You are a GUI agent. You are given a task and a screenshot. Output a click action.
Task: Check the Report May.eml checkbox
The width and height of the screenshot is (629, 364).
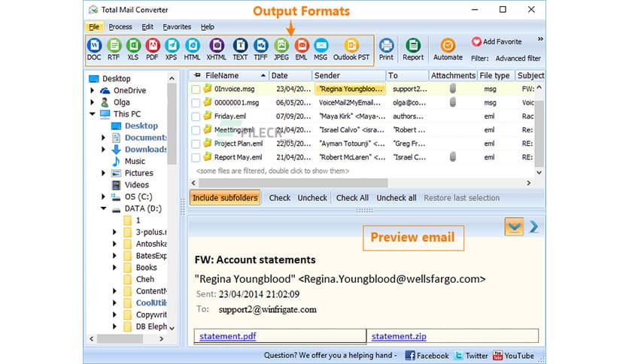click(196, 157)
